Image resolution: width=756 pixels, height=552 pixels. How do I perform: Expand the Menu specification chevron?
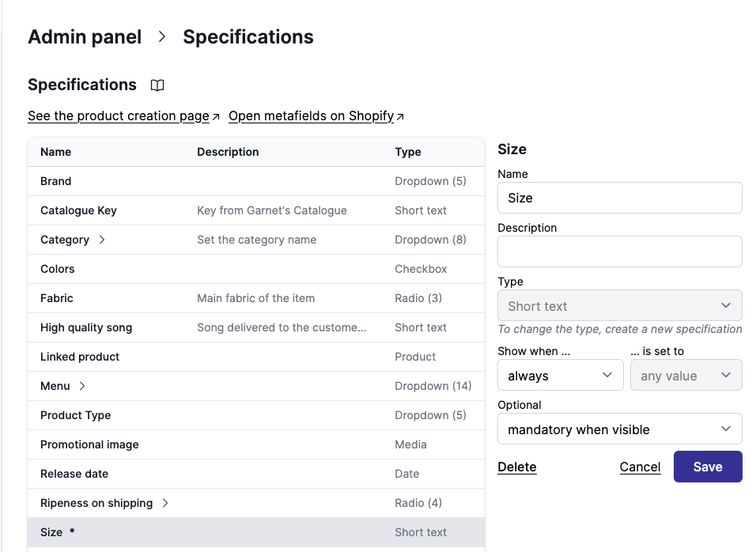pos(82,386)
